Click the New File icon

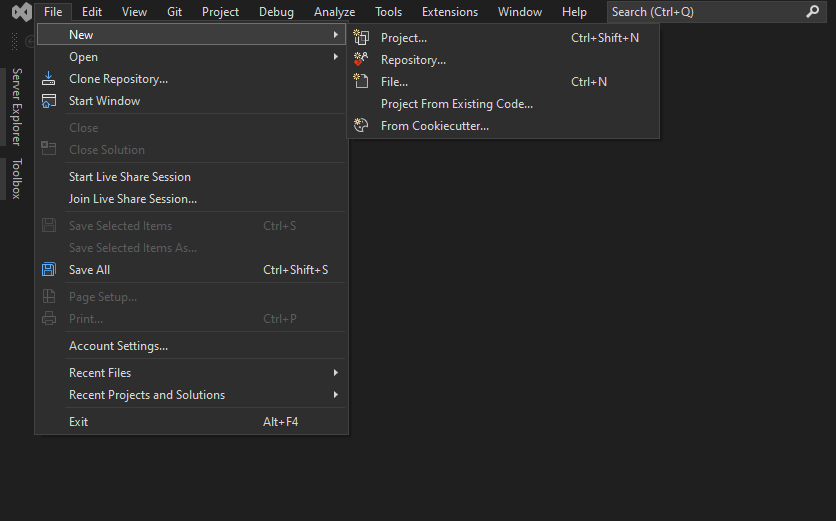[361, 82]
